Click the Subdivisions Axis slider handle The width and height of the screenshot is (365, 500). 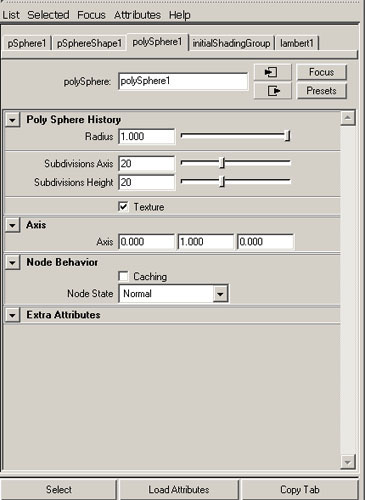tap(222, 163)
